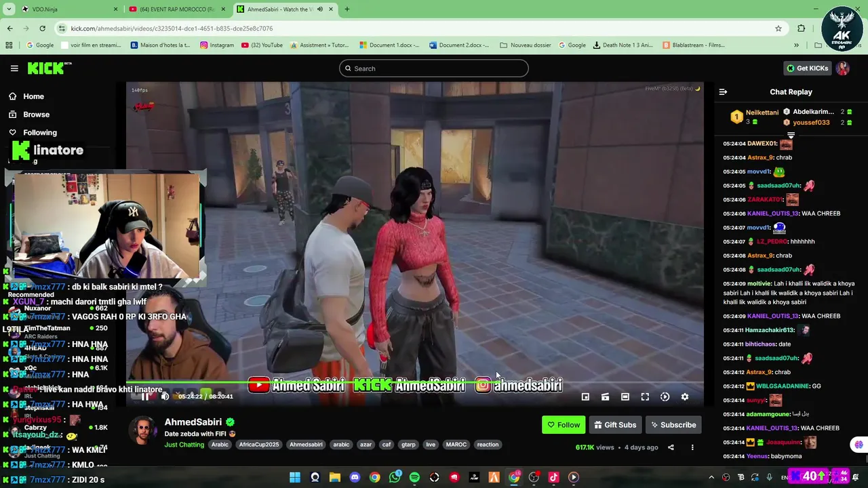Reload the current page
The image size is (868, 488).
click(x=42, y=28)
